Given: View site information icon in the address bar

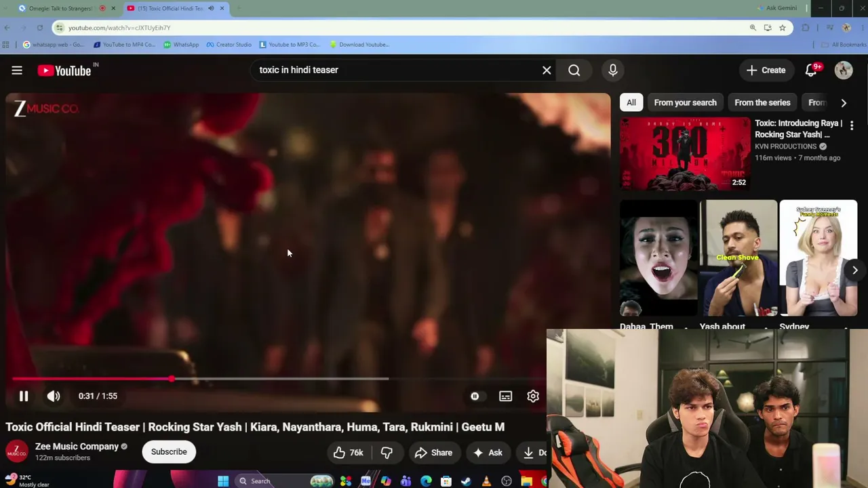Looking at the screenshot, I should (60, 28).
